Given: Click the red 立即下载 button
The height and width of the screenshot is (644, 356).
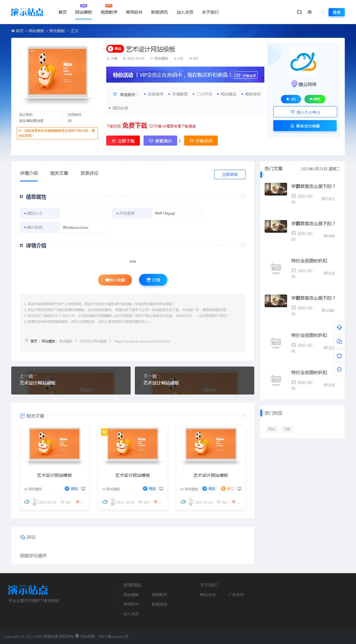Looking at the screenshot, I should (123, 141).
